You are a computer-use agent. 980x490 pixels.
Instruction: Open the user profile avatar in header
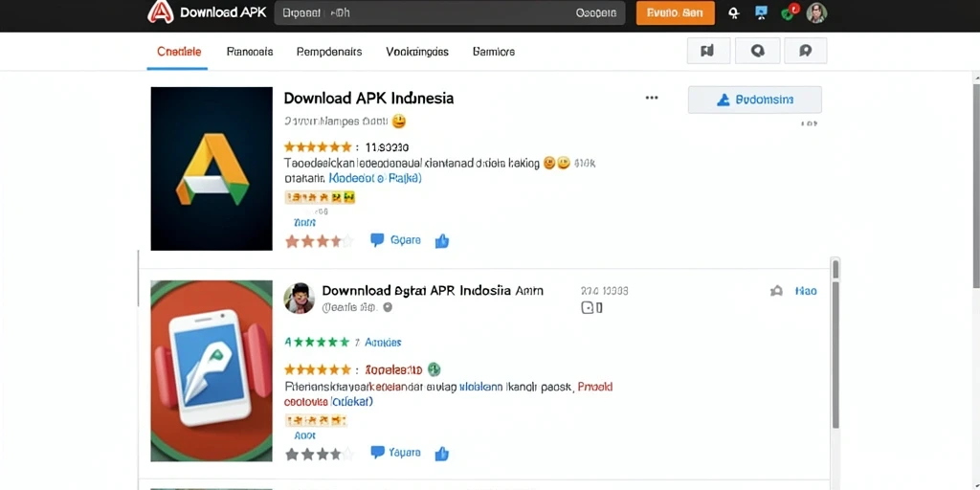click(816, 12)
